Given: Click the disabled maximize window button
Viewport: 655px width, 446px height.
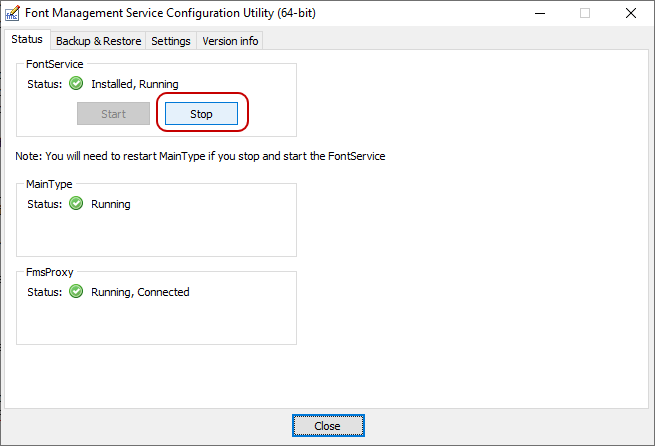Looking at the screenshot, I should (585, 13).
